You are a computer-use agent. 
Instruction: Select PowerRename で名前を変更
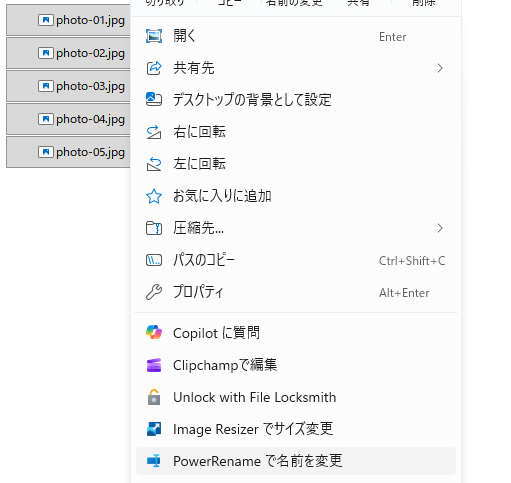tap(296, 461)
